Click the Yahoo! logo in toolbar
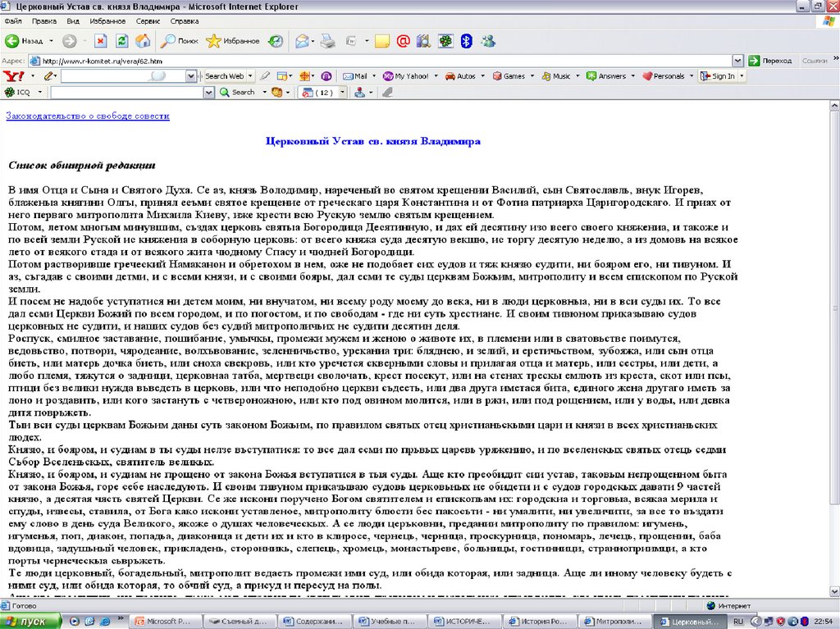The height and width of the screenshot is (629, 840). [x=14, y=76]
